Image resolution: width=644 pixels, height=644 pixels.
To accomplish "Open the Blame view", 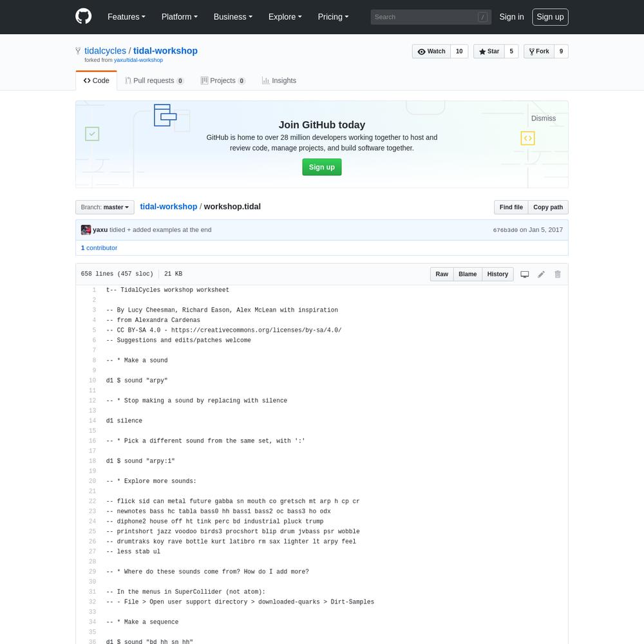I will pos(468,274).
